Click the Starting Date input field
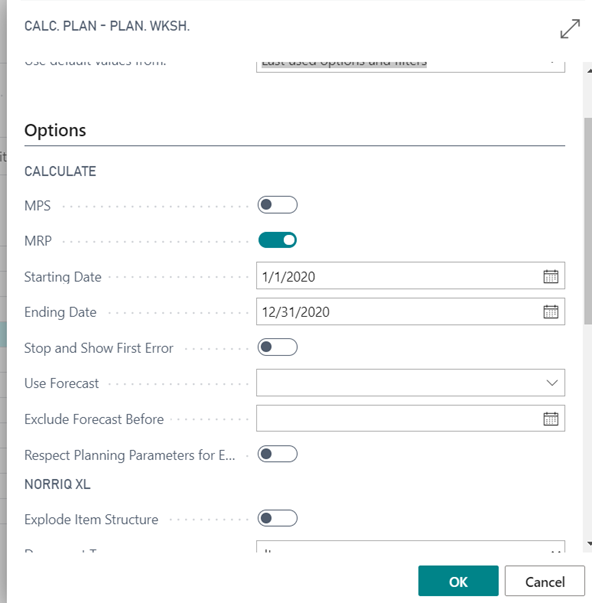Screen dimensions: 592x603 [398, 276]
